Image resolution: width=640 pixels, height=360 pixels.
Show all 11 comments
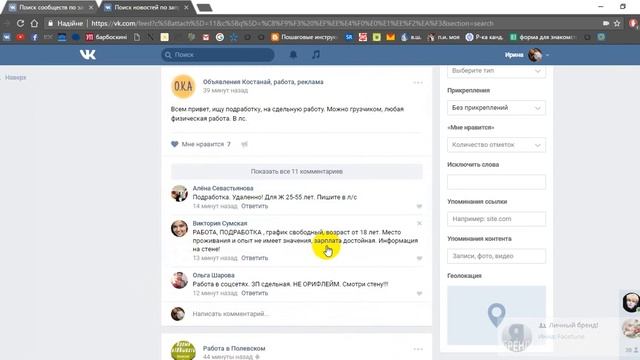(297, 171)
